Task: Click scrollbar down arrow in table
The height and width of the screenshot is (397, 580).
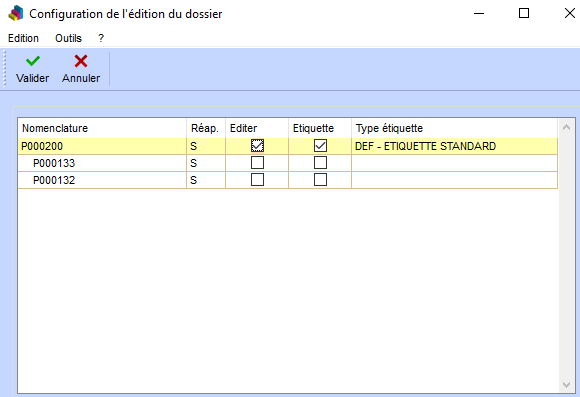Action: 566,385
